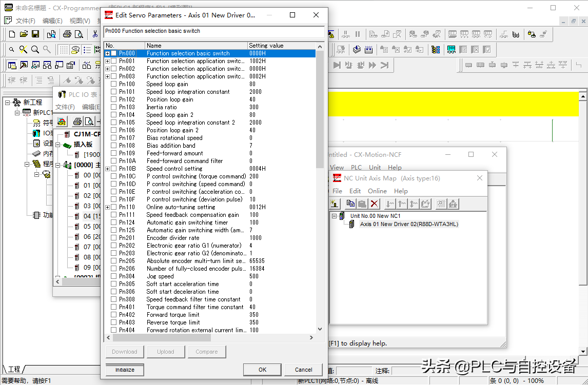Enable the Pn402 Forward torque limit checkbox
Viewport: 588px width, 385px height.
[113, 315]
